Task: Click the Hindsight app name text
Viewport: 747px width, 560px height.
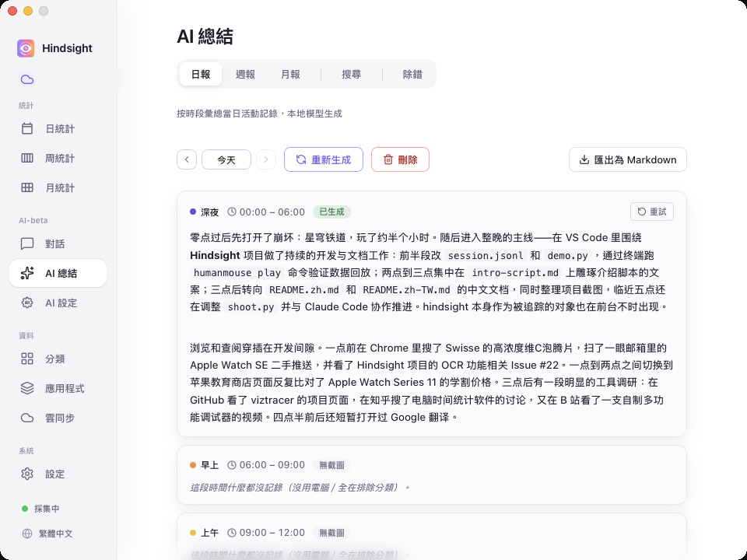Action: coord(67,48)
